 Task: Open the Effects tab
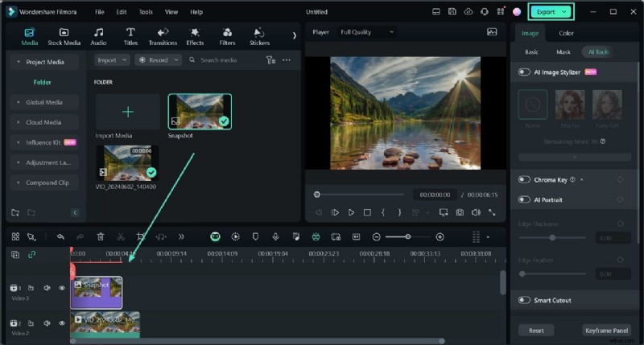point(195,36)
